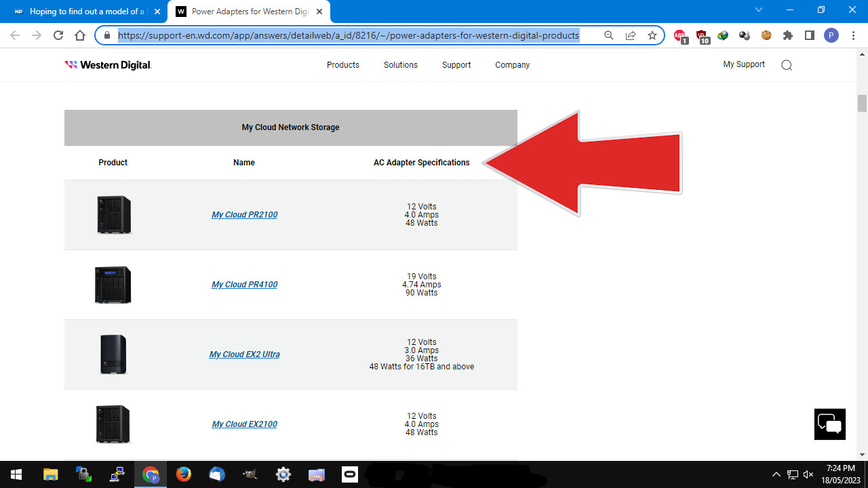Click the browser forward arrow

coord(37,35)
